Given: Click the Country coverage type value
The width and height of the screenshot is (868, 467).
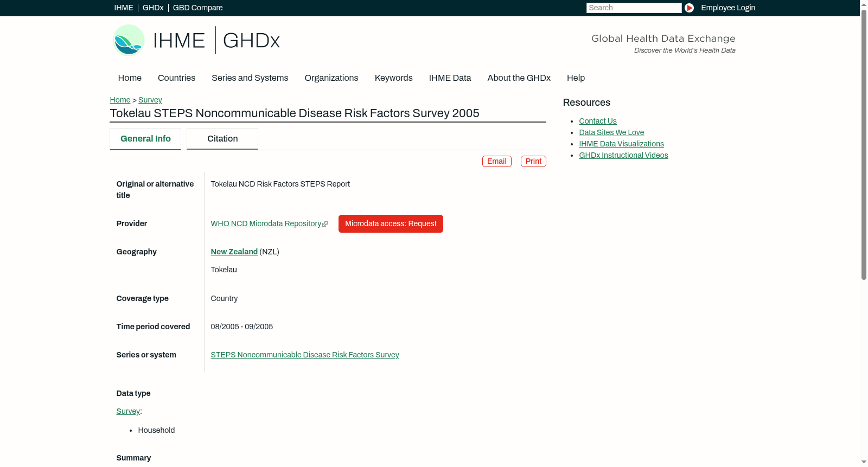Looking at the screenshot, I should pyautogui.click(x=224, y=298).
